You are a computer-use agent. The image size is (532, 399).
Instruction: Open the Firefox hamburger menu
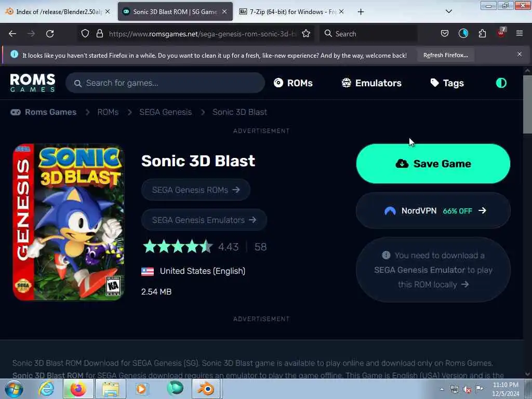click(520, 33)
